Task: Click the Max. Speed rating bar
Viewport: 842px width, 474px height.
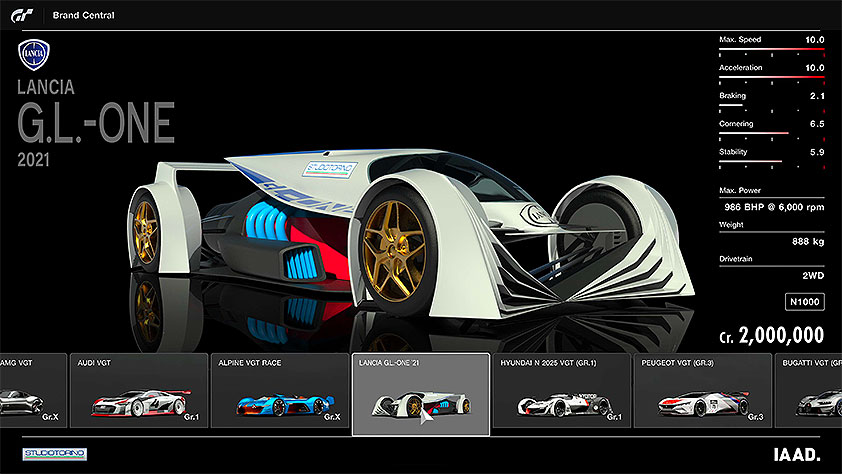Action: pos(772,49)
